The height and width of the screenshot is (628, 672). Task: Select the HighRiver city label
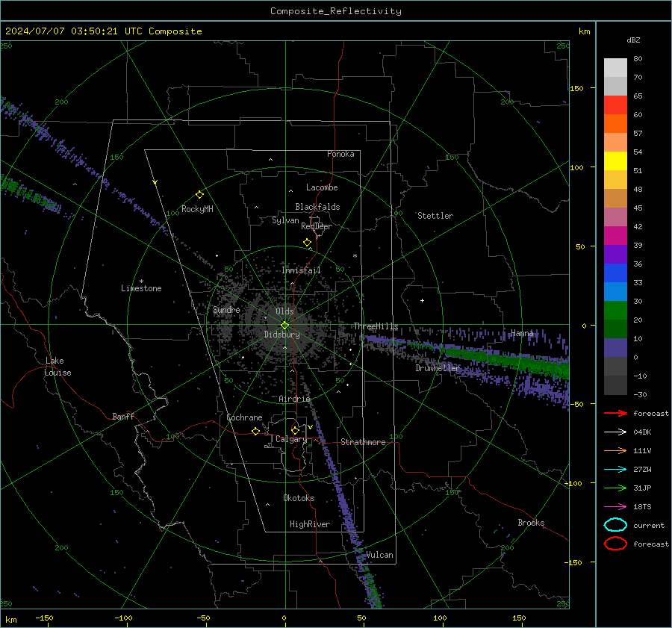(310, 524)
